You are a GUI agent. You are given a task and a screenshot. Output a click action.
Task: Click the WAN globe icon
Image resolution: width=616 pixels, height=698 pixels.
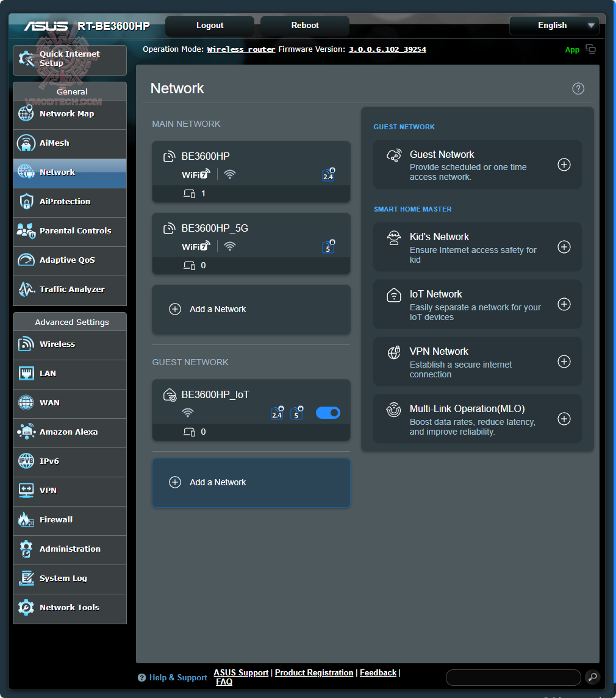click(26, 402)
